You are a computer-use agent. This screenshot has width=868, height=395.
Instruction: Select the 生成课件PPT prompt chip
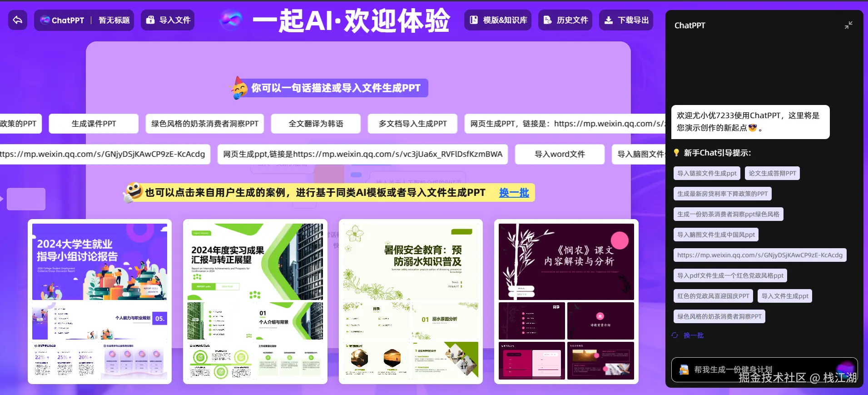tap(94, 124)
